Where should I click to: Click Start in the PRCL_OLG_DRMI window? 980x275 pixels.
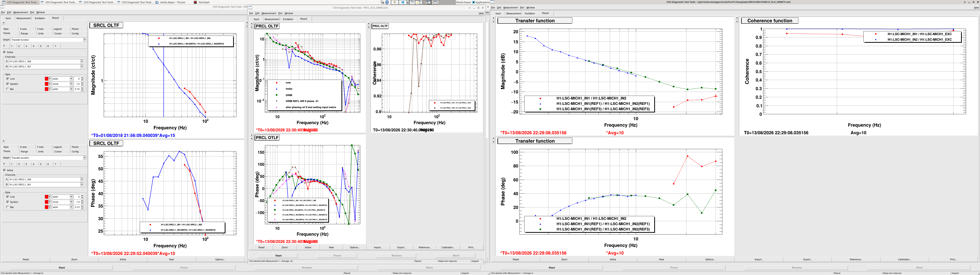tap(278, 255)
